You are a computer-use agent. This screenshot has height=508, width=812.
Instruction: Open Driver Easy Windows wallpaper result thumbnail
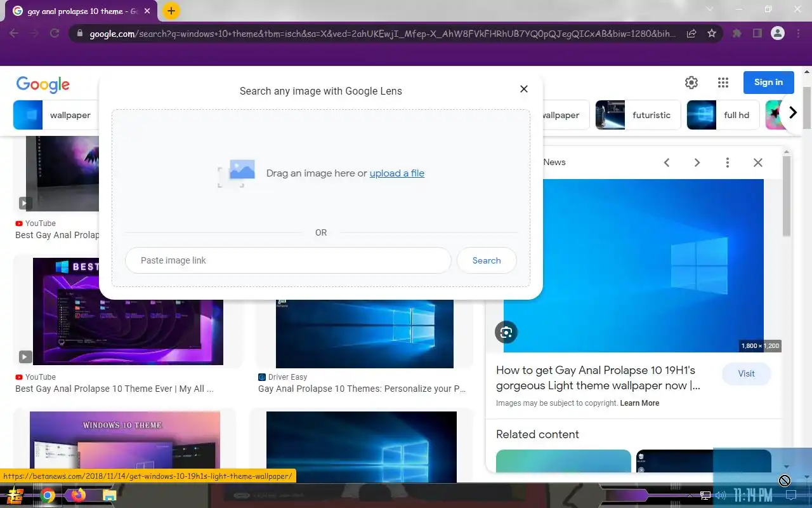click(x=365, y=333)
